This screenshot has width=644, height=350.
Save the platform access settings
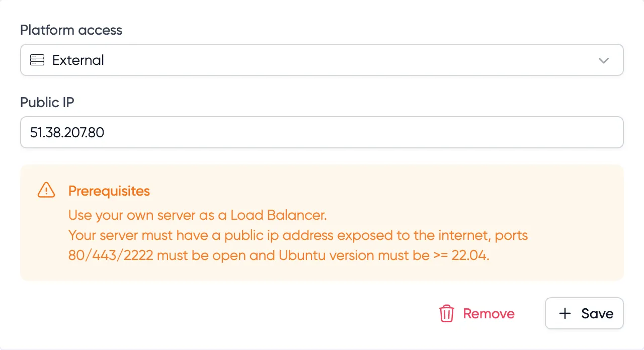point(584,314)
